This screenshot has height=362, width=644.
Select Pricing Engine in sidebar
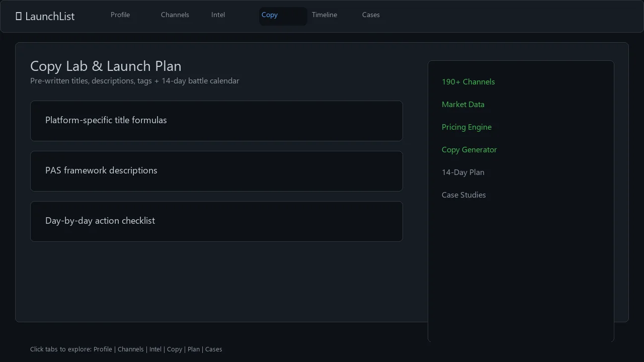466,127
